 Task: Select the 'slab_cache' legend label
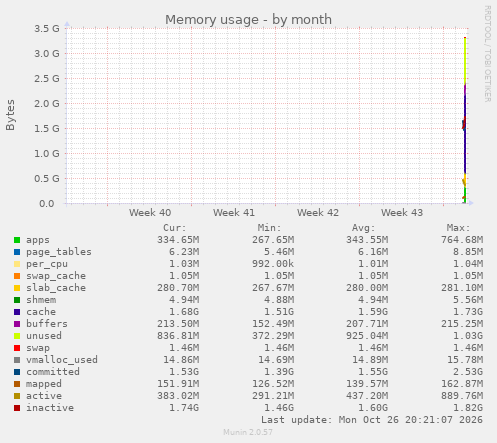(x=56, y=288)
